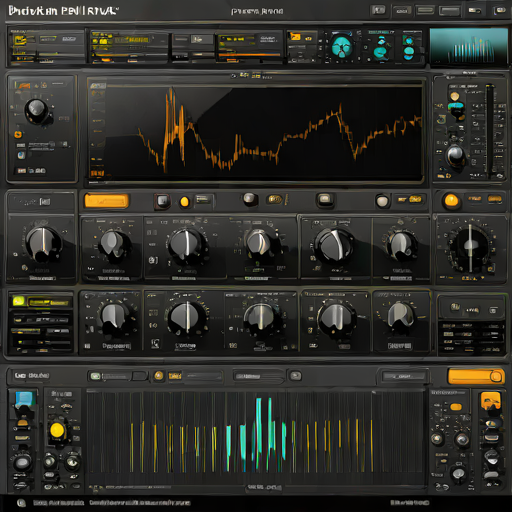The width and height of the screenshot is (512, 512).
Task: Click the last, rightmost knob of the second knob row
Action: pyautogui.click(x=401, y=316)
